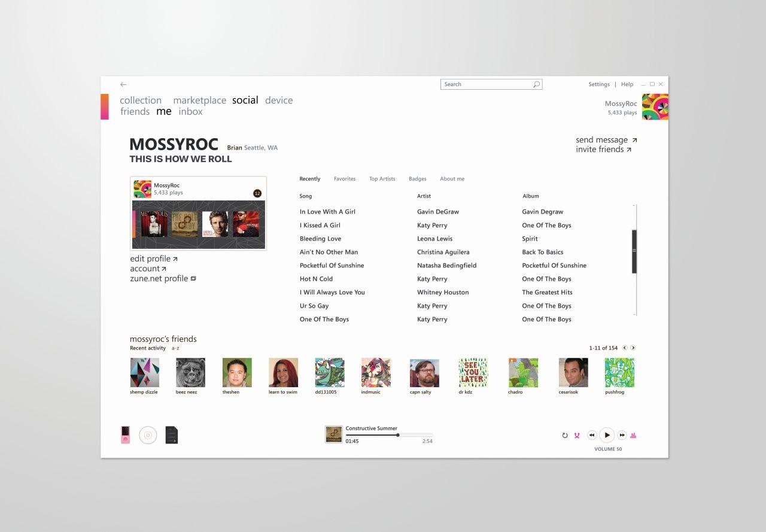Open the pushfrog friend avatar

619,373
